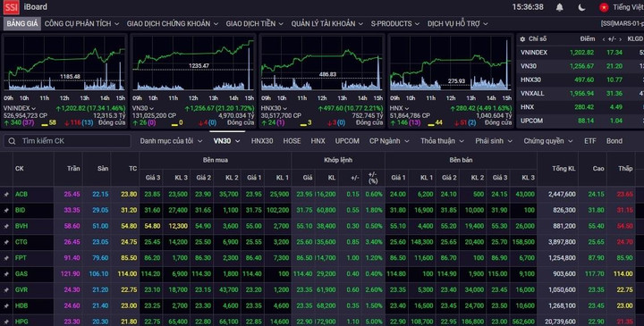644x326 pixels.
Task: Select UPCOM row in index table
Action: 580,121
